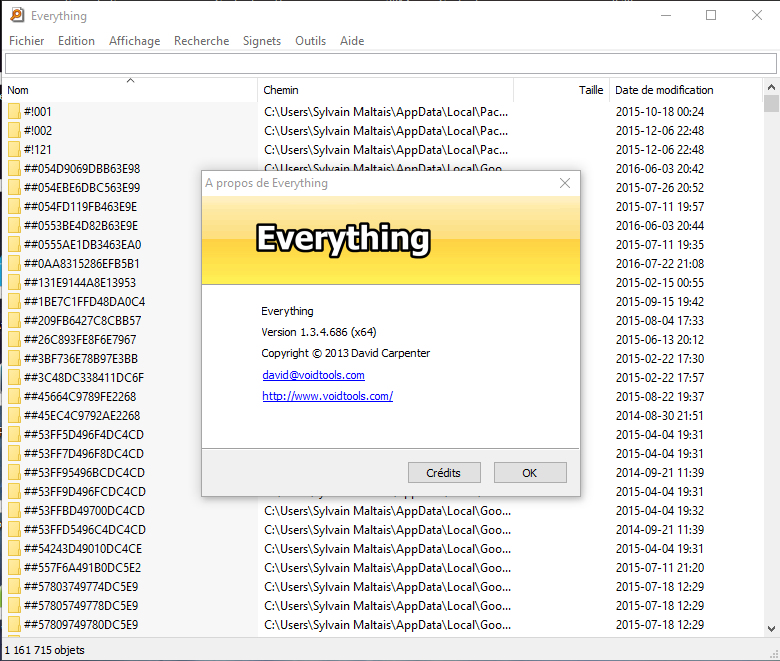The image size is (780, 661).
Task: Open the Signets menu
Action: pos(262,41)
